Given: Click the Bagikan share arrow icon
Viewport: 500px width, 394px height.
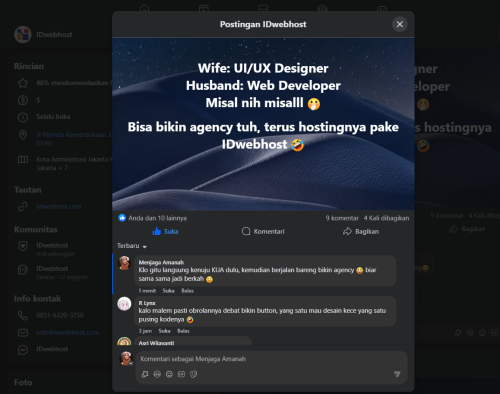Looking at the screenshot, I should point(347,231).
